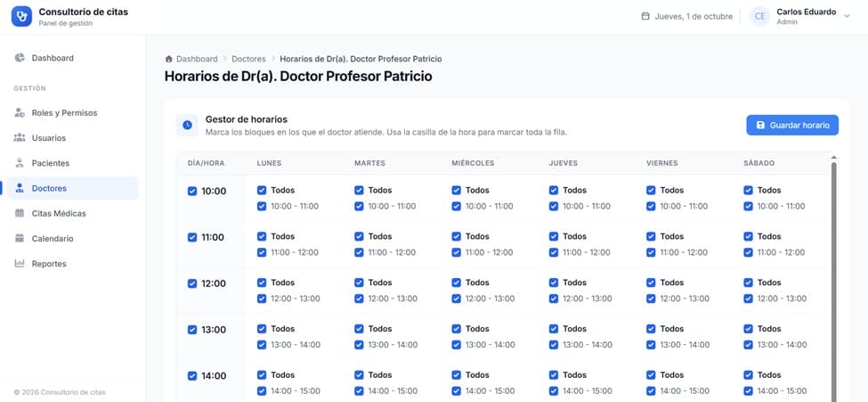The image size is (868, 402).
Task: Uncheck the Jueves 12:00 - 13:00 block
Action: pos(554,299)
